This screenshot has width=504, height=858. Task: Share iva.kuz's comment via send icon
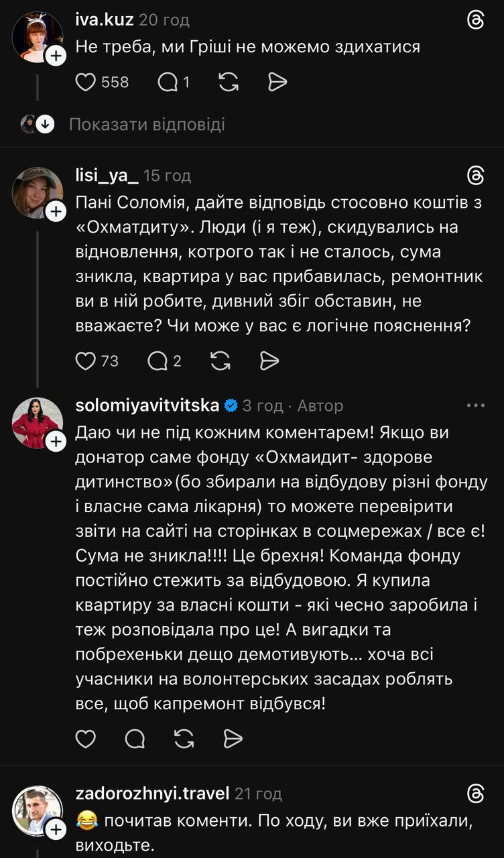point(277,82)
